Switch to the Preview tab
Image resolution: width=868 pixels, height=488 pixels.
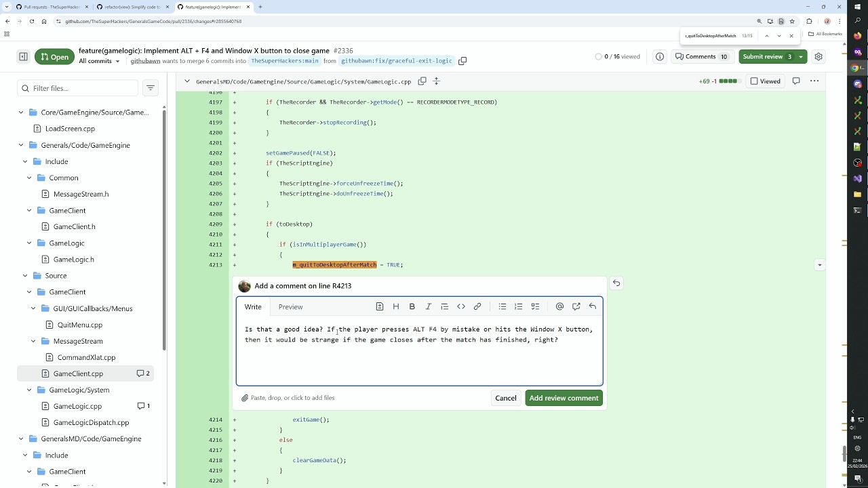(x=290, y=307)
